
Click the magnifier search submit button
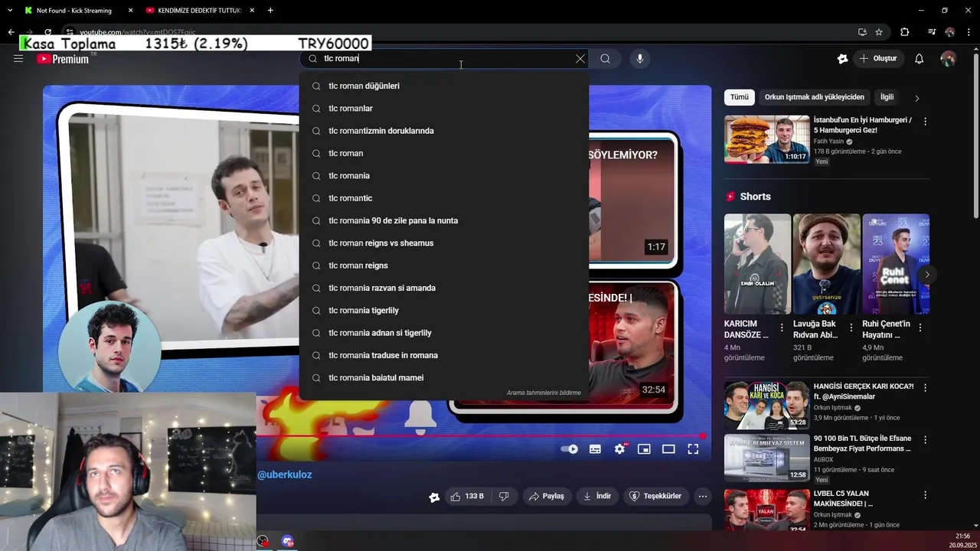[605, 59]
